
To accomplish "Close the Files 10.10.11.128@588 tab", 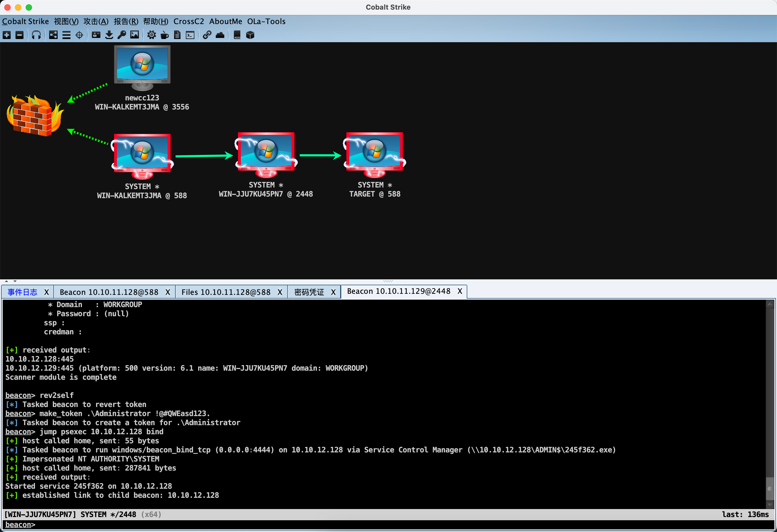I will click(280, 292).
